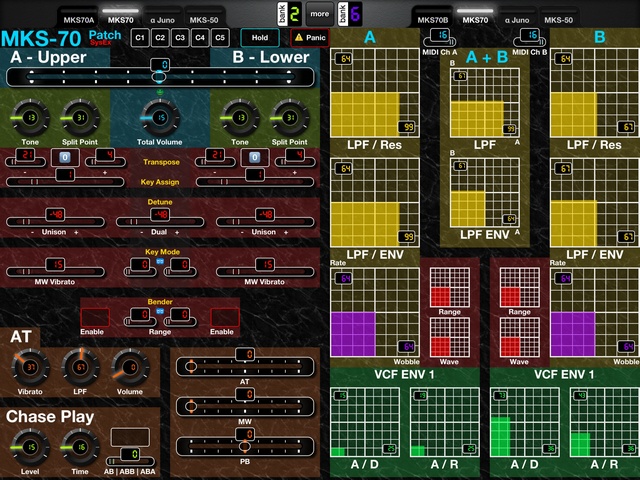640x480 pixels.
Task: Click the more button between banks
Action: click(x=320, y=14)
